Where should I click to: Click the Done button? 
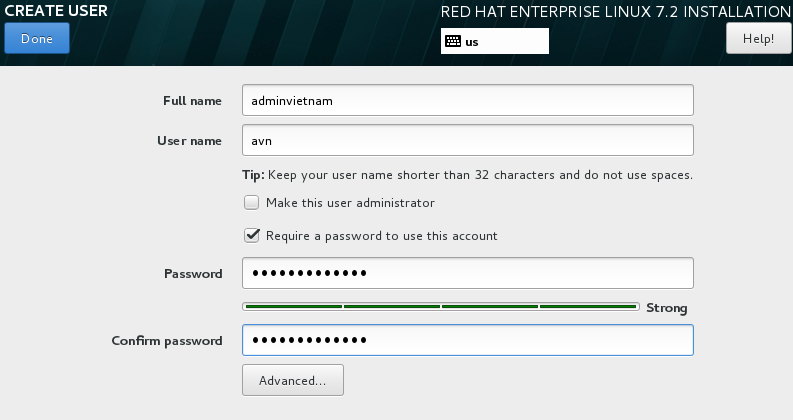37,38
